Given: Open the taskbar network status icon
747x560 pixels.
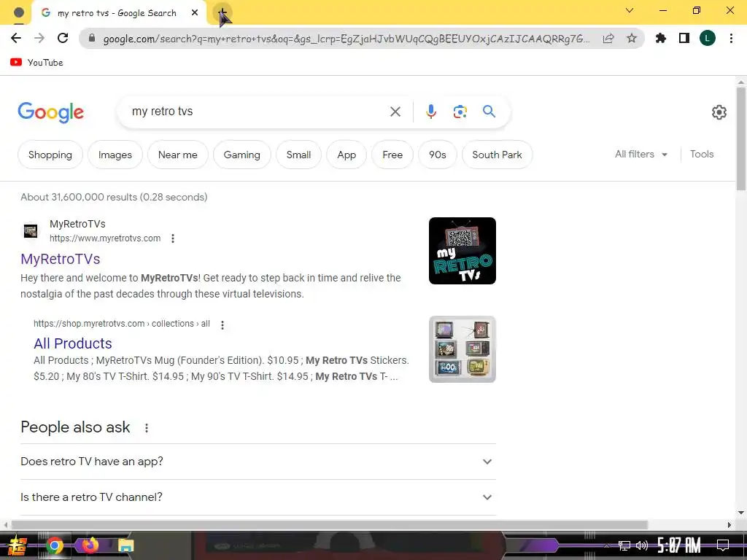Looking at the screenshot, I should [624, 545].
